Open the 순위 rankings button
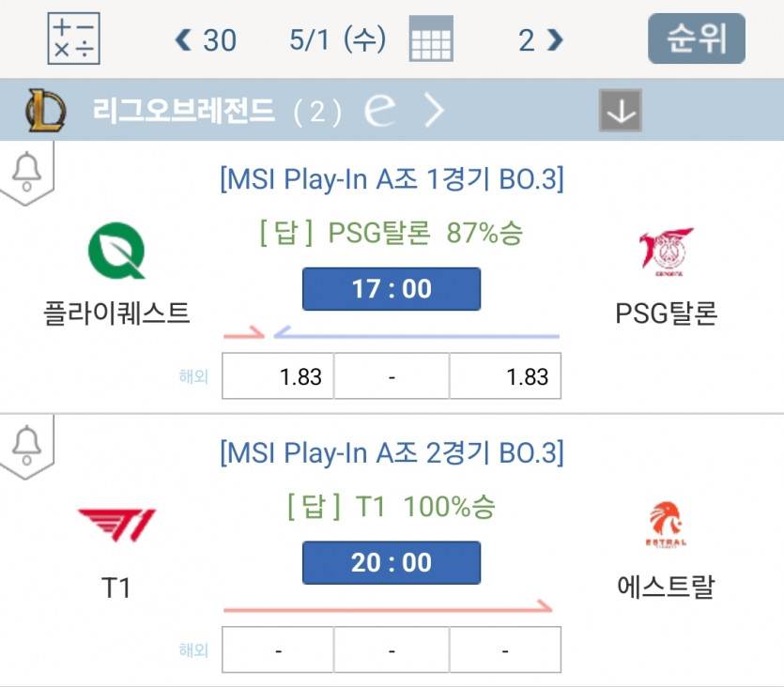Screen dimensions: 784x687 (x=696, y=39)
